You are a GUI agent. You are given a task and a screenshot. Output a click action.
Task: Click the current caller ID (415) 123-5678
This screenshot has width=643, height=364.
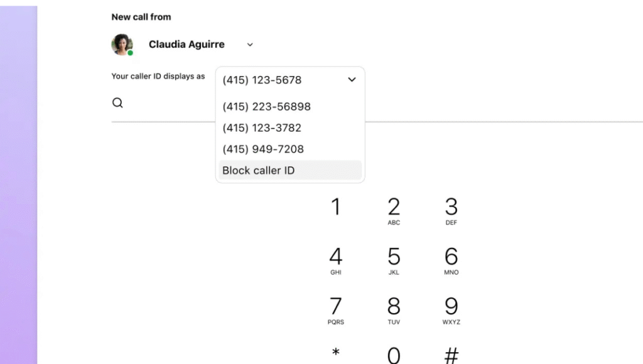(x=262, y=80)
